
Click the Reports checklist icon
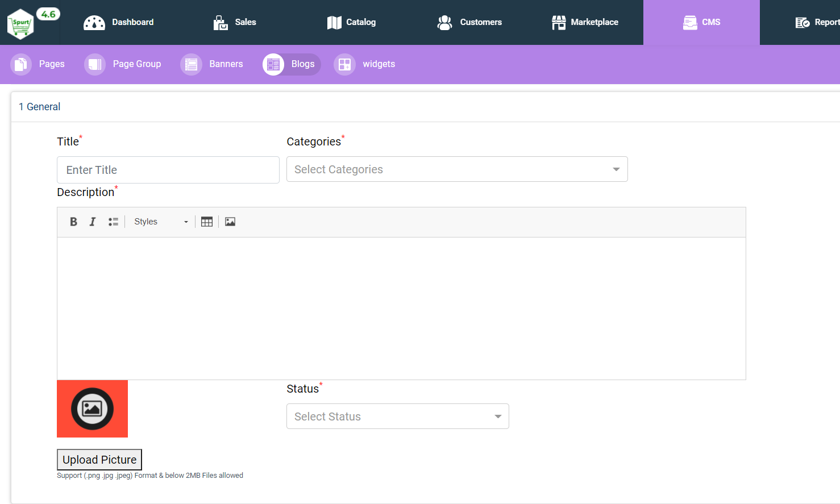tap(802, 23)
